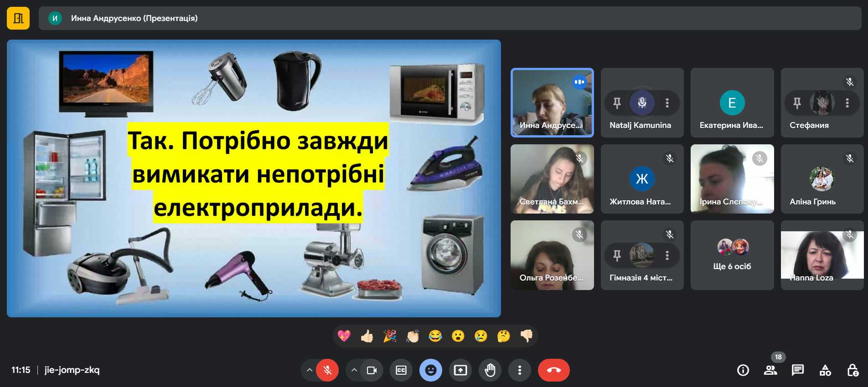Send the thumbs up reaction

tap(367, 336)
